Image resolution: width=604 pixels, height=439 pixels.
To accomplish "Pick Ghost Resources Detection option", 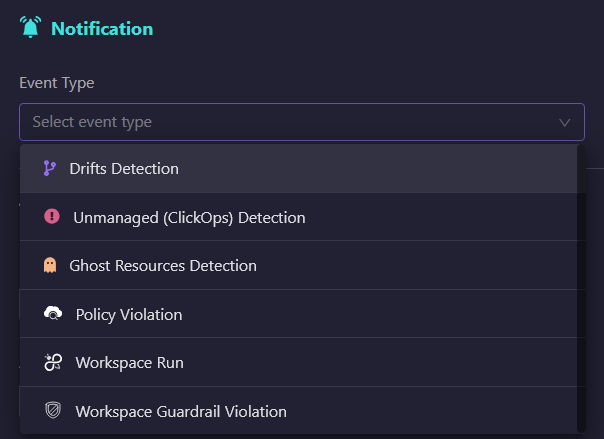I will click(x=299, y=266).
